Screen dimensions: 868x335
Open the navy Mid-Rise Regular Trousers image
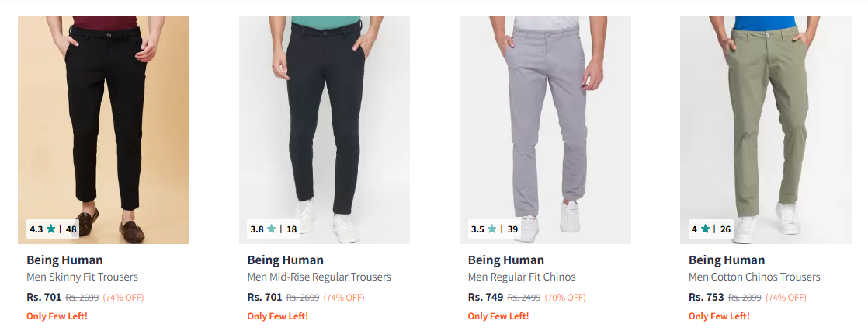(x=324, y=124)
